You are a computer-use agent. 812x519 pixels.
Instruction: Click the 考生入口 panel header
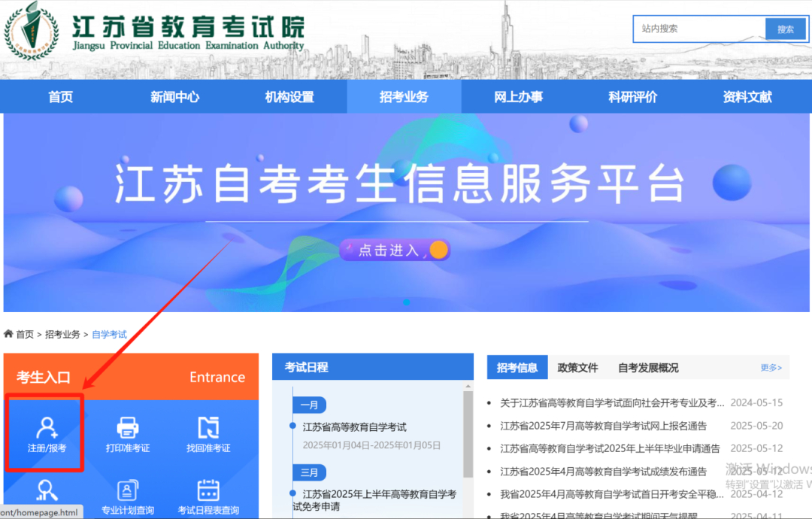(x=131, y=377)
